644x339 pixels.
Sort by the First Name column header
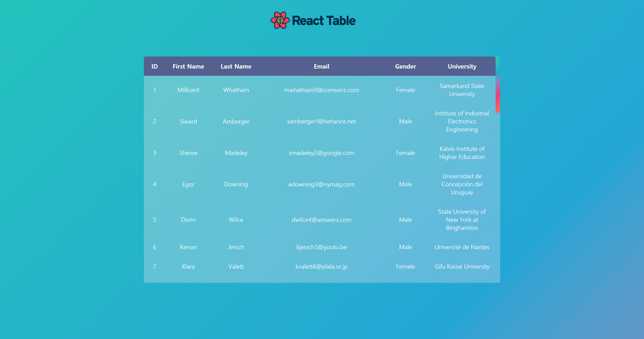tap(188, 66)
